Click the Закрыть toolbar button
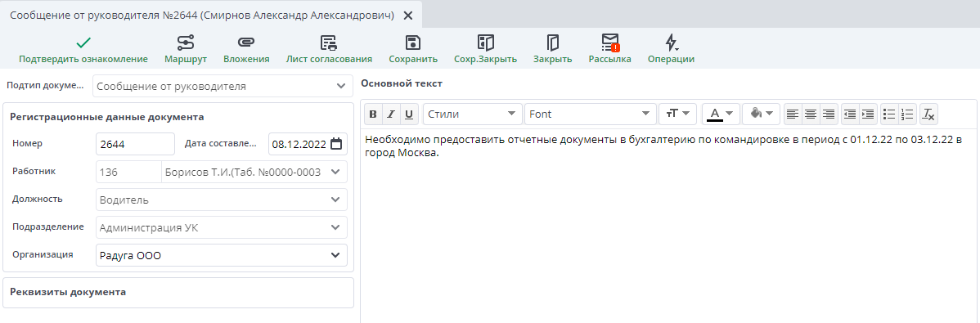980x323 pixels. pos(552,50)
